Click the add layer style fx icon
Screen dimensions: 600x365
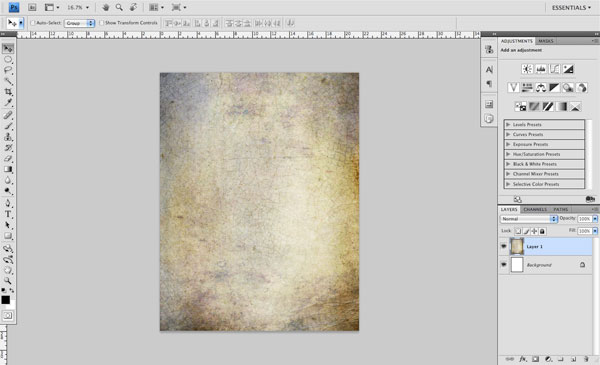pos(523,359)
